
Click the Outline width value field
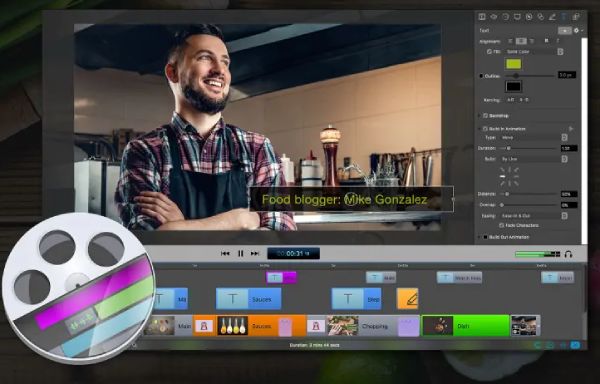[x=567, y=75]
